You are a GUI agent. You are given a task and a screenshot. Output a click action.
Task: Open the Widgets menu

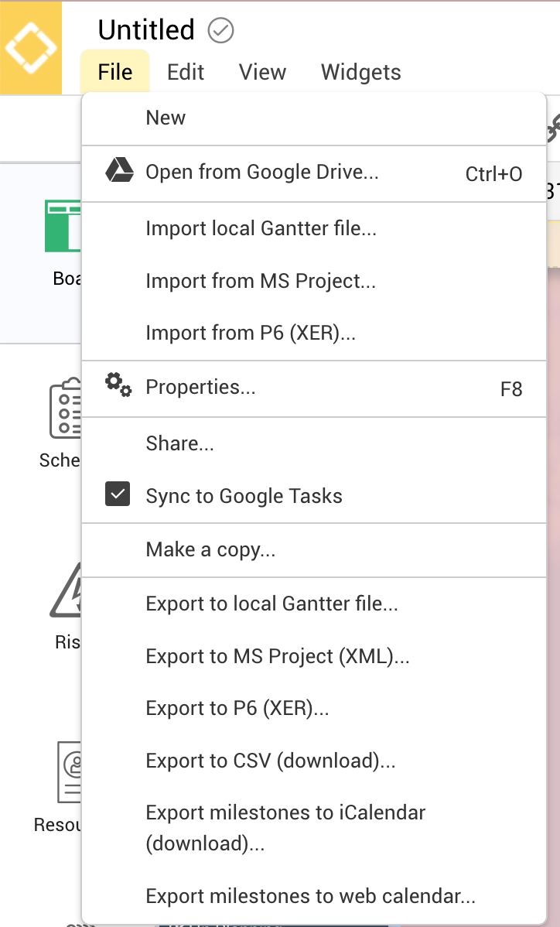361,72
